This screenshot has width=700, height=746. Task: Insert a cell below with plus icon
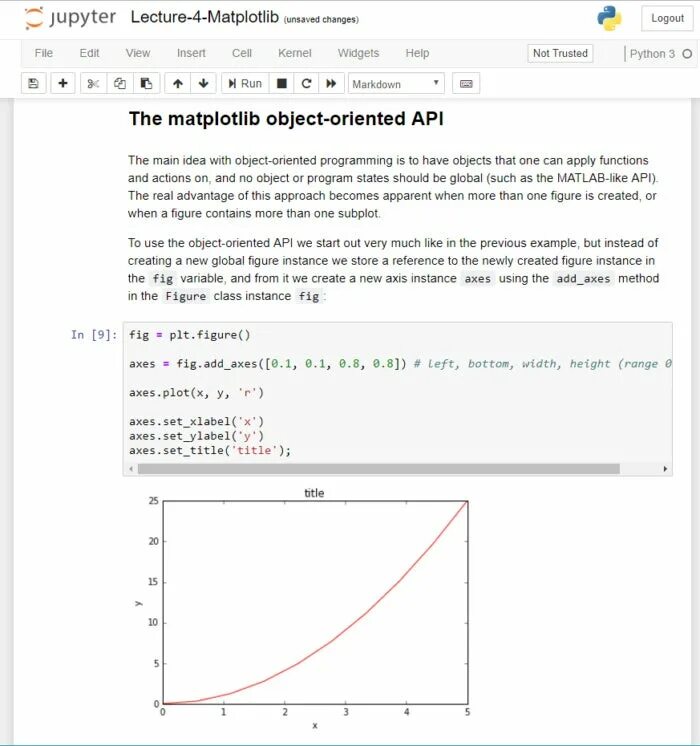pos(63,84)
